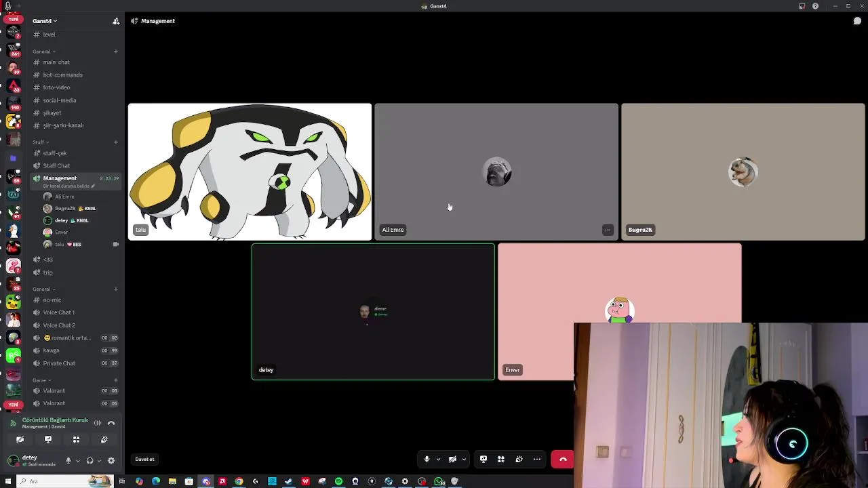Viewport: 868px width, 488px height.
Task: Focus on the talu video tile
Action: 250,172
